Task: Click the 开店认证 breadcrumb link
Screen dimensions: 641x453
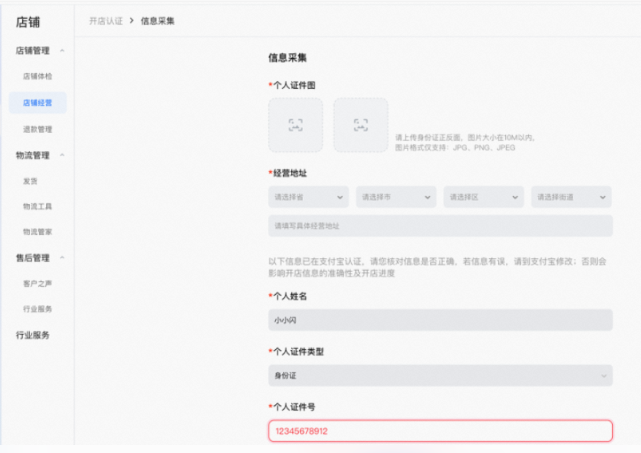Action: [x=105, y=20]
